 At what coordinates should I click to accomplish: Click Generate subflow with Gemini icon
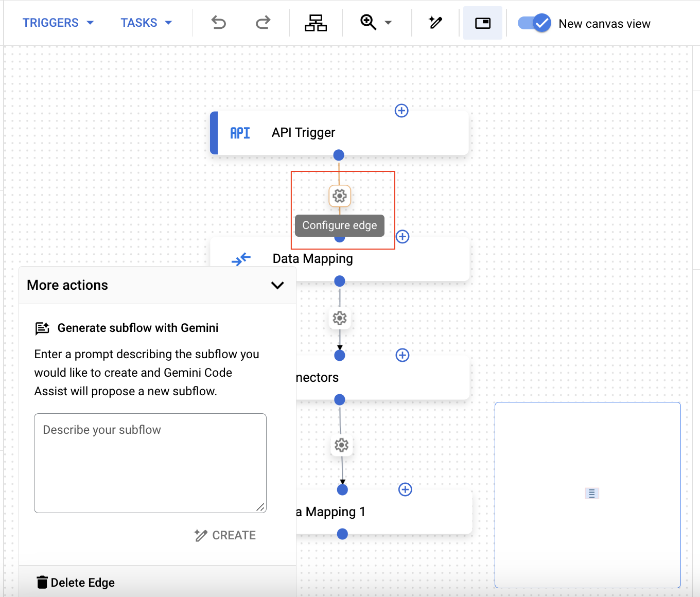[x=42, y=328]
